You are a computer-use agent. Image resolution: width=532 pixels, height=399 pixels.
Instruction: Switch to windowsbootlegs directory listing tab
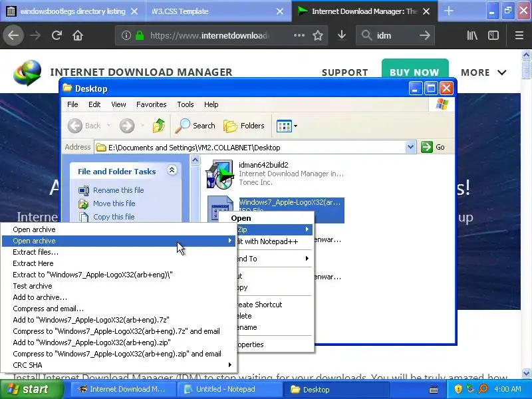72,11
